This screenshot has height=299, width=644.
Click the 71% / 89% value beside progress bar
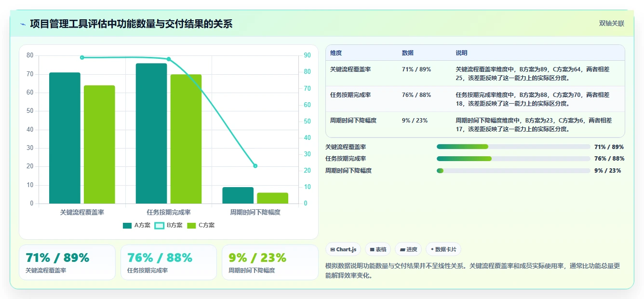point(609,147)
